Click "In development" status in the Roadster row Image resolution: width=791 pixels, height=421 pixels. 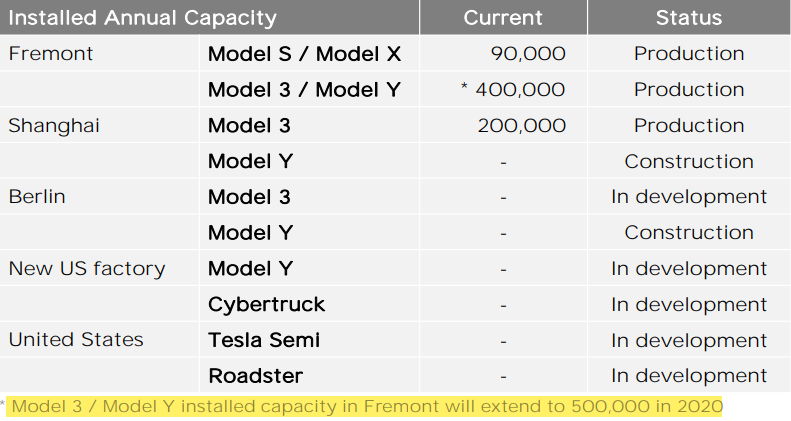[689, 376]
